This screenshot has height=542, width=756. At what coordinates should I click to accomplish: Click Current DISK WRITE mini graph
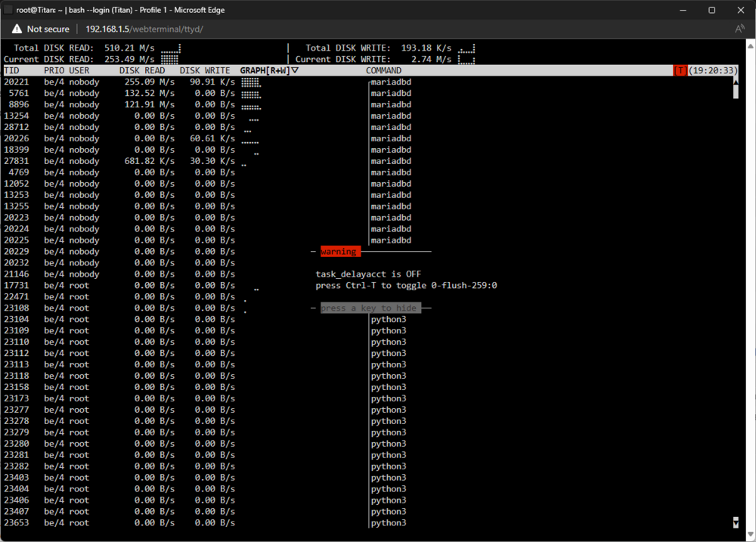click(x=466, y=59)
